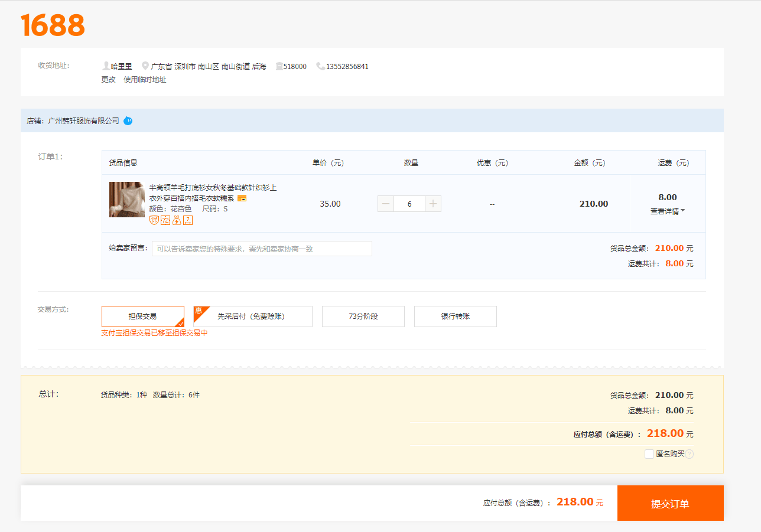Click the 保 guarantee shield badge

click(154, 220)
